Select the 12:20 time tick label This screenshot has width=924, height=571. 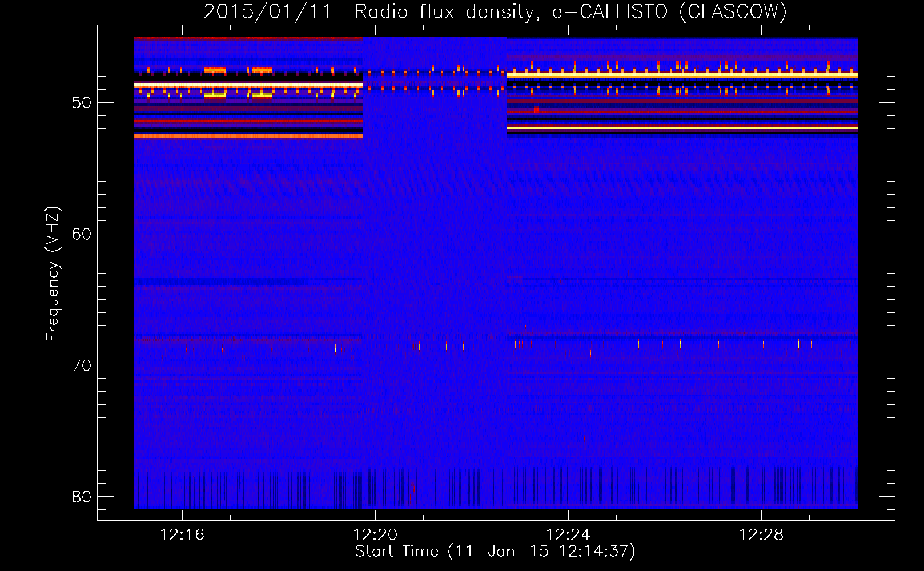pyautogui.click(x=375, y=535)
